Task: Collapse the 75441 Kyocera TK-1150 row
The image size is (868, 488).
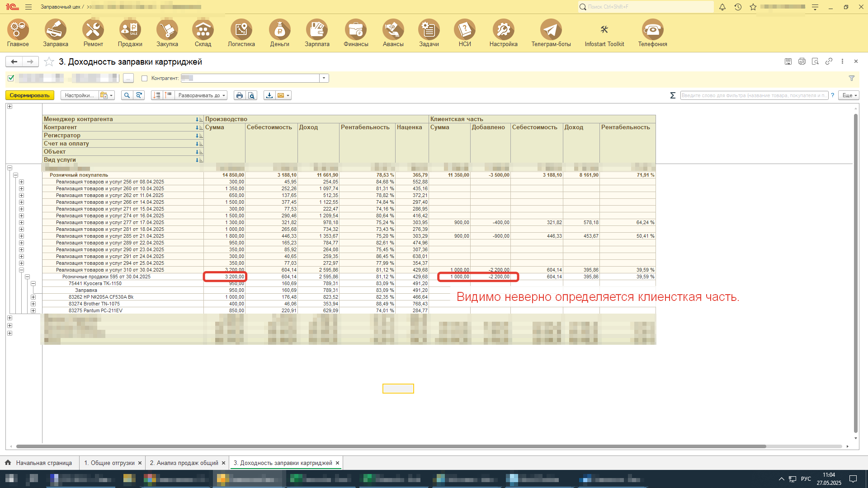Action: pyautogui.click(x=33, y=283)
